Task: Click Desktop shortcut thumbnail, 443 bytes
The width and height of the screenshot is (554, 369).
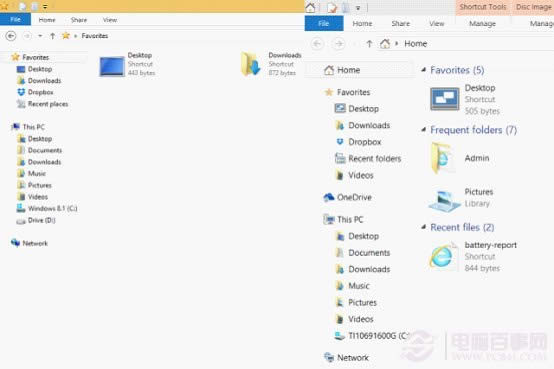Action: coord(112,66)
